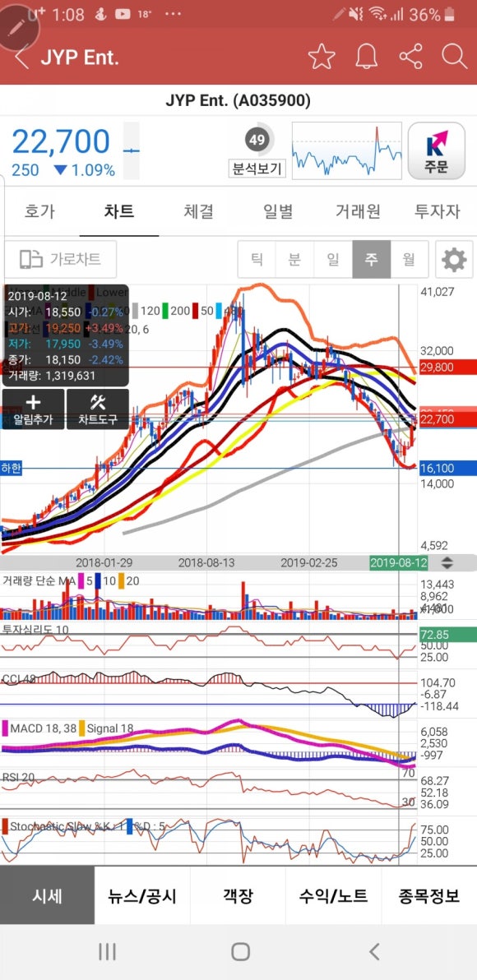The height and width of the screenshot is (980, 477).
Task: Open chart settings gear
Action: pos(455,259)
